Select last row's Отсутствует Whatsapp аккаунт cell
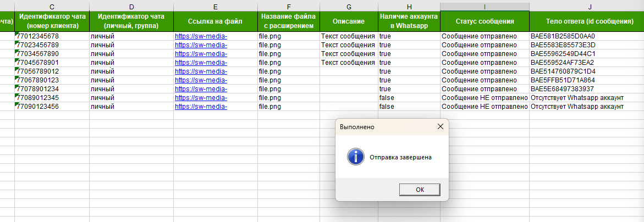 (x=577, y=107)
